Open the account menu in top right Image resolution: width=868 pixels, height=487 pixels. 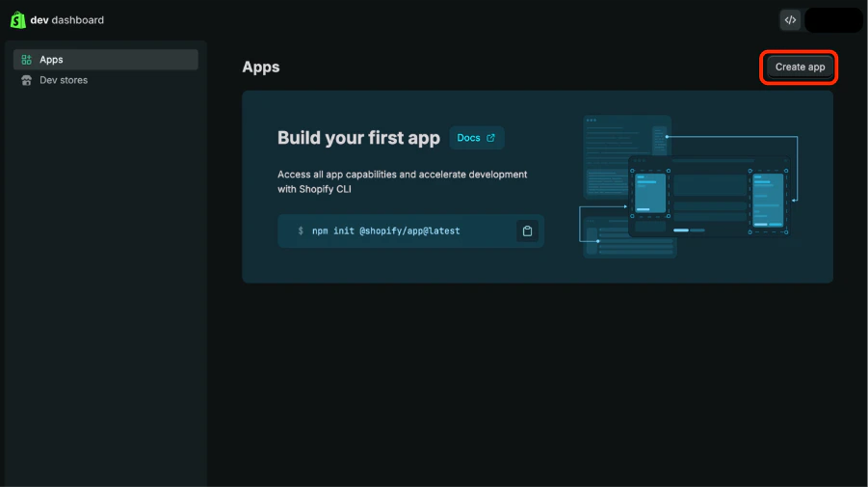point(833,20)
